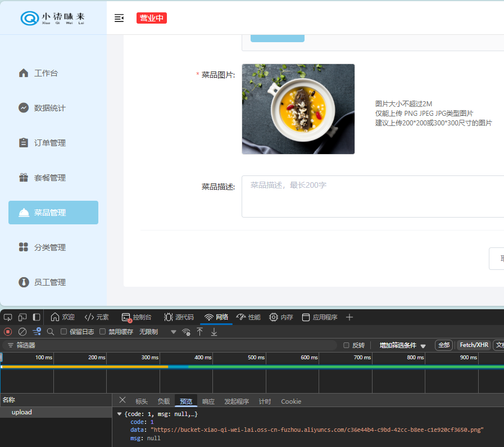Clear the network log
Viewport: 504px width, 447px height.
[22, 332]
